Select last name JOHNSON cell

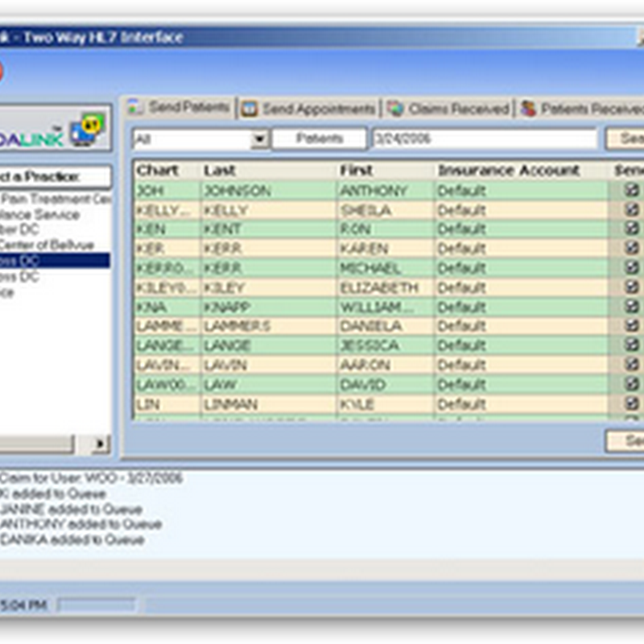point(269,191)
